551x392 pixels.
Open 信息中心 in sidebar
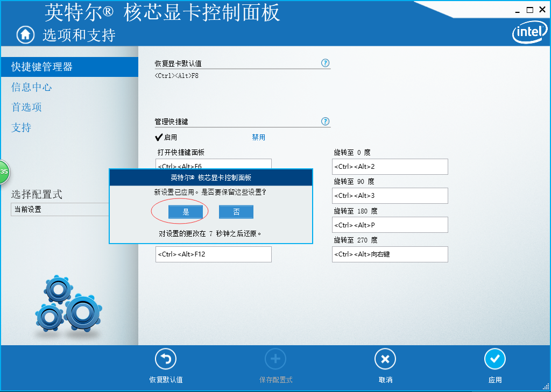[32, 87]
